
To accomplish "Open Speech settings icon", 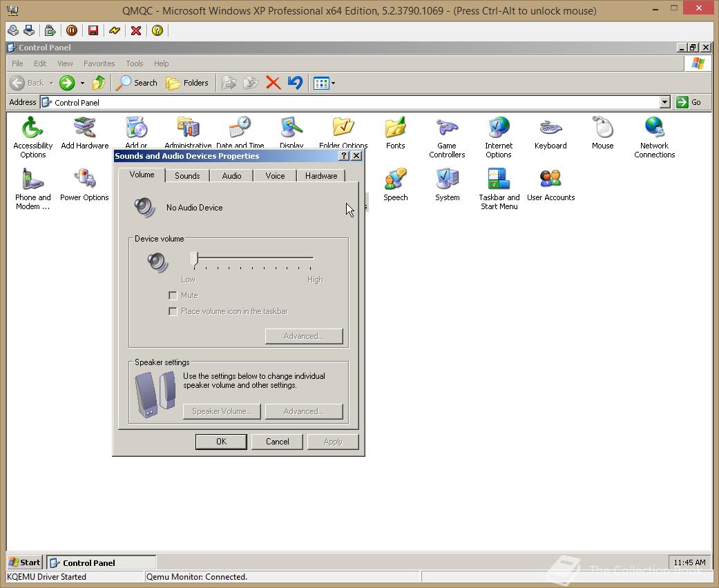I will [x=395, y=184].
